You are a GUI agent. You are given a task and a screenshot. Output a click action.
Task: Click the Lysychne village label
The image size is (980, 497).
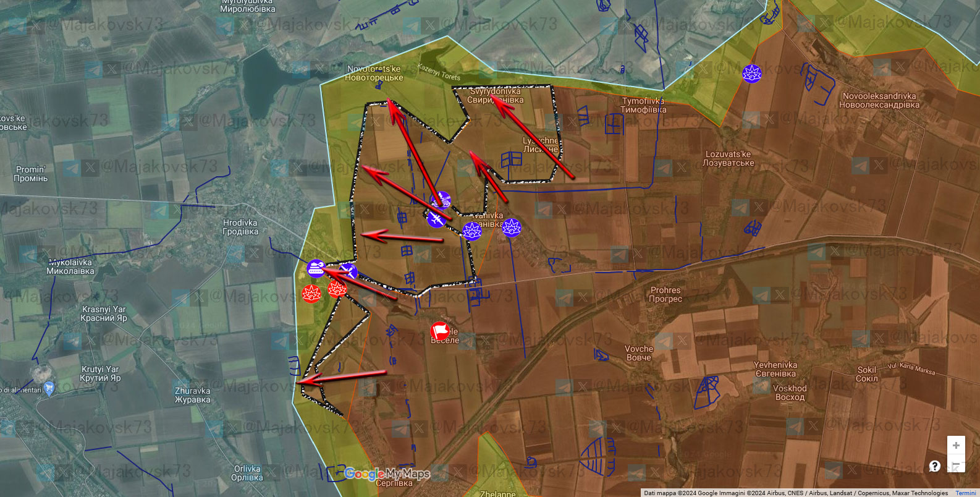[x=541, y=145]
